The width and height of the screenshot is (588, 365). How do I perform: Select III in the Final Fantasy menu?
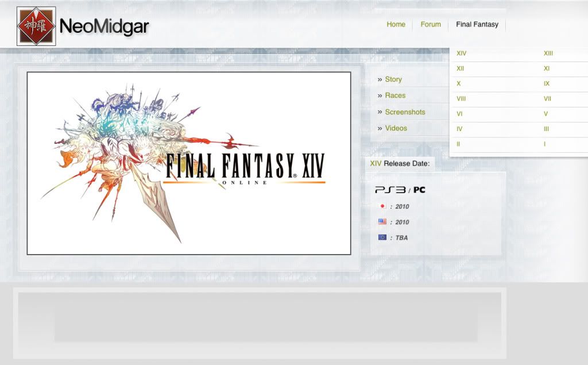click(546, 129)
